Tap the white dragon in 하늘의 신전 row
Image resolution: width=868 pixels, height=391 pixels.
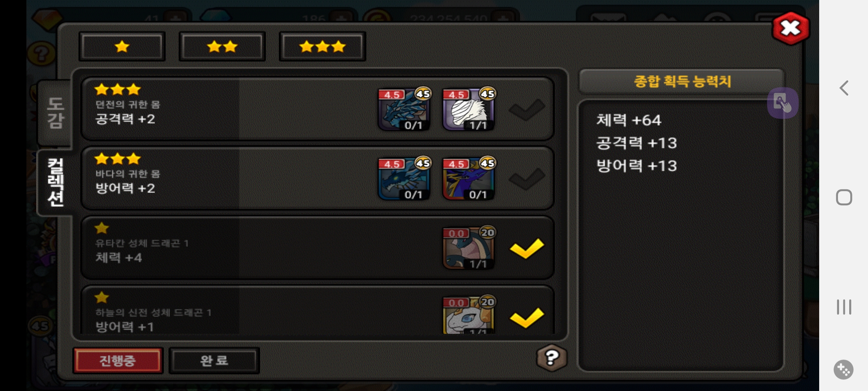469,315
